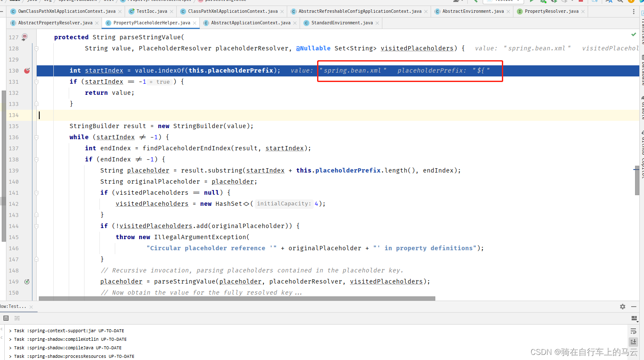
Task: Place the cursor on empty line 134
Action: (337, 115)
